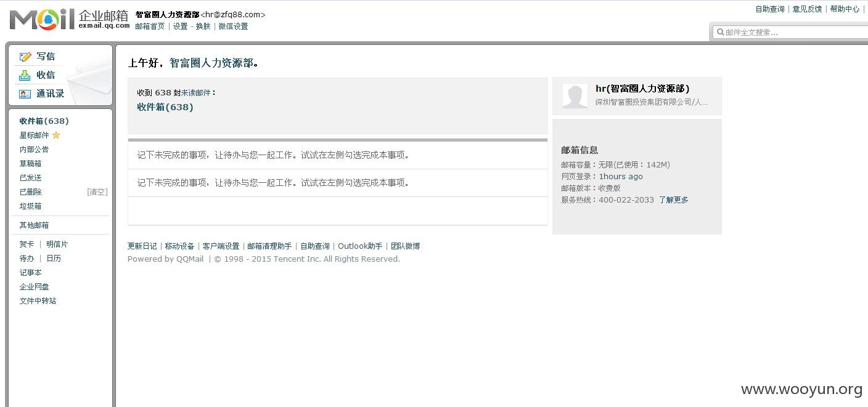Open 移动设备 footer link
The width and height of the screenshot is (868, 407).
pos(179,246)
